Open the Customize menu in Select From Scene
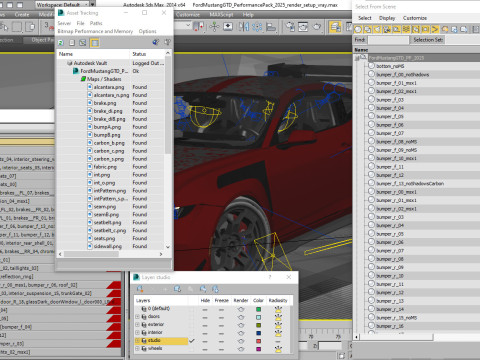 click(415, 18)
